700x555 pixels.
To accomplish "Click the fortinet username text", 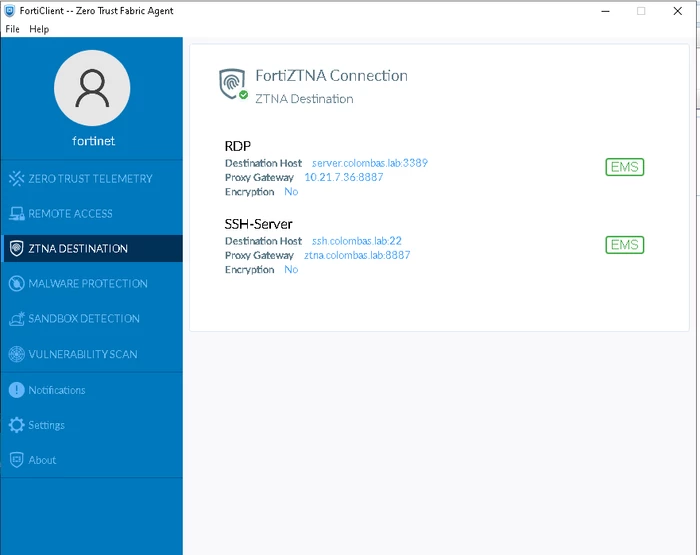I will pos(93,141).
